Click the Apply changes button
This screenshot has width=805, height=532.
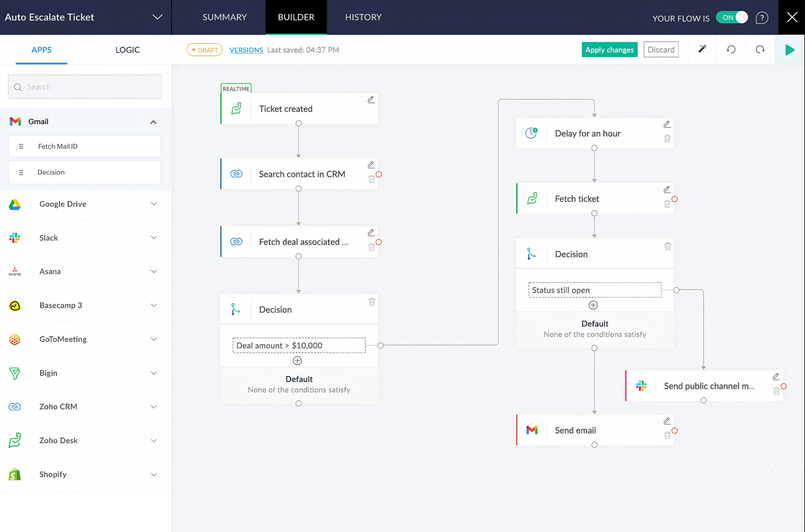(609, 50)
